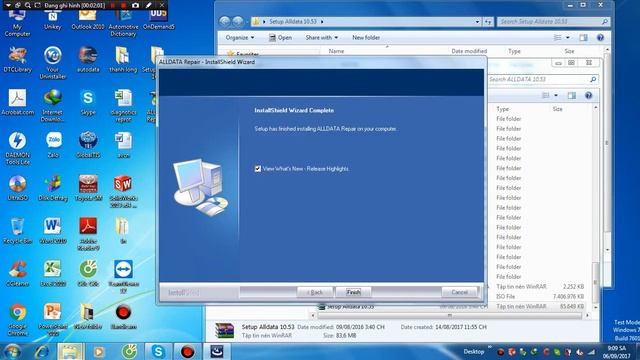Image resolution: width=640 pixels, height=360 pixels.
Task: Open the OnDemand5 desktop icon
Action: [158, 20]
